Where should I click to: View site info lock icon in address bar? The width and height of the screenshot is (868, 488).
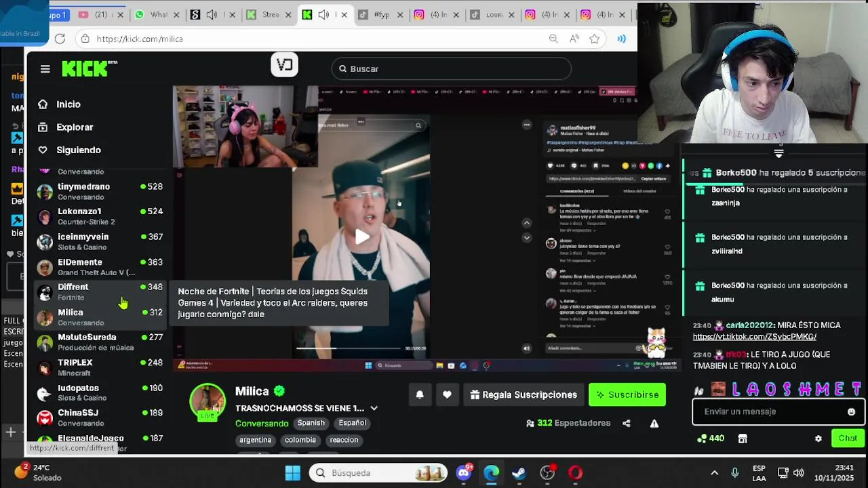pos(85,39)
